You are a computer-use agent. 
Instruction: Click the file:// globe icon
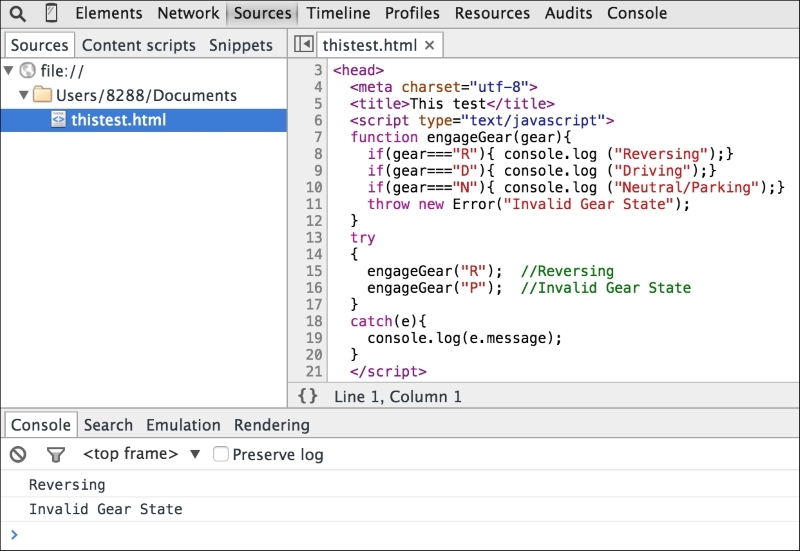click(28, 70)
